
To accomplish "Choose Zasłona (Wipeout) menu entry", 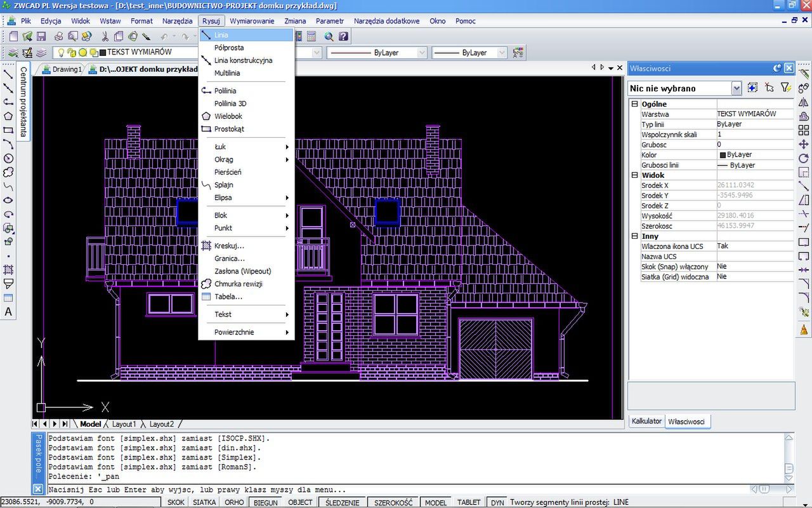I will (x=246, y=271).
